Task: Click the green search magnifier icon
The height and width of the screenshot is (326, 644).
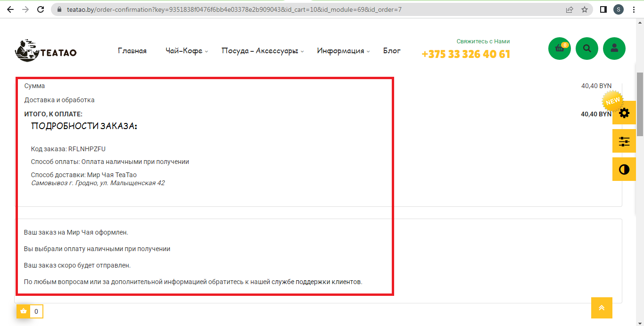Action: tap(586, 49)
